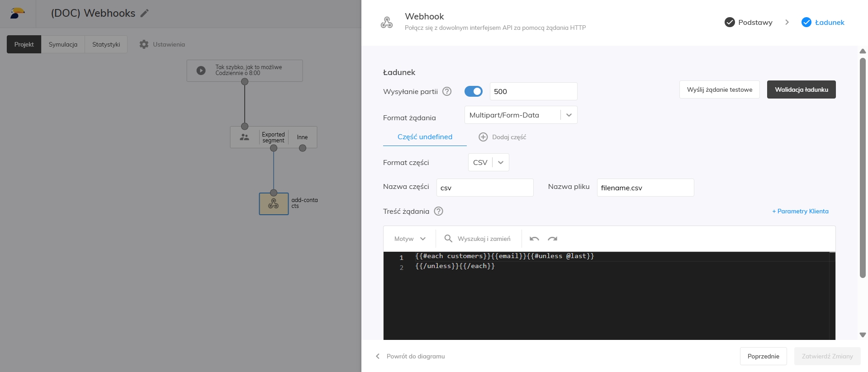Viewport: 868px width, 372px height.
Task: Click help icon next to Treść żądania
Action: (438, 211)
